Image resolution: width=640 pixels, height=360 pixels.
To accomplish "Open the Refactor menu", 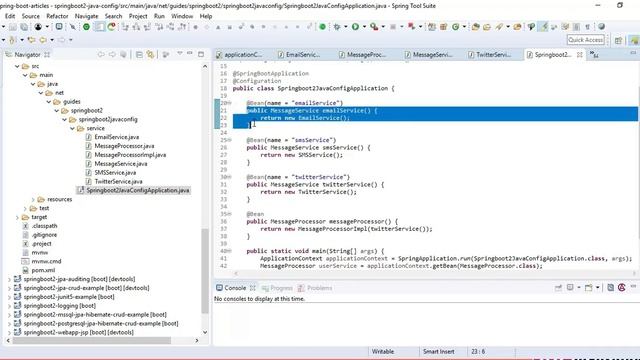I will (x=57, y=16).
